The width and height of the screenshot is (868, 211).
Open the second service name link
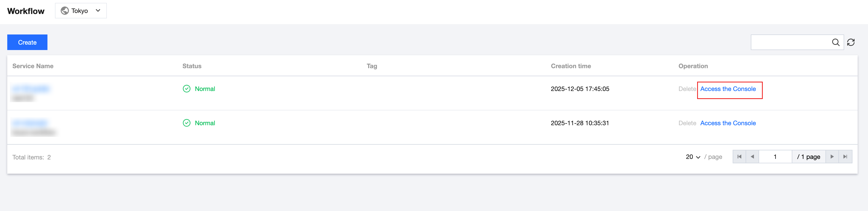[30, 123]
